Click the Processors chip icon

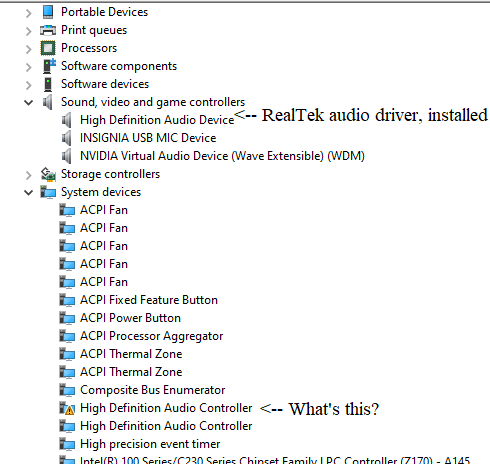pyautogui.click(x=48, y=48)
